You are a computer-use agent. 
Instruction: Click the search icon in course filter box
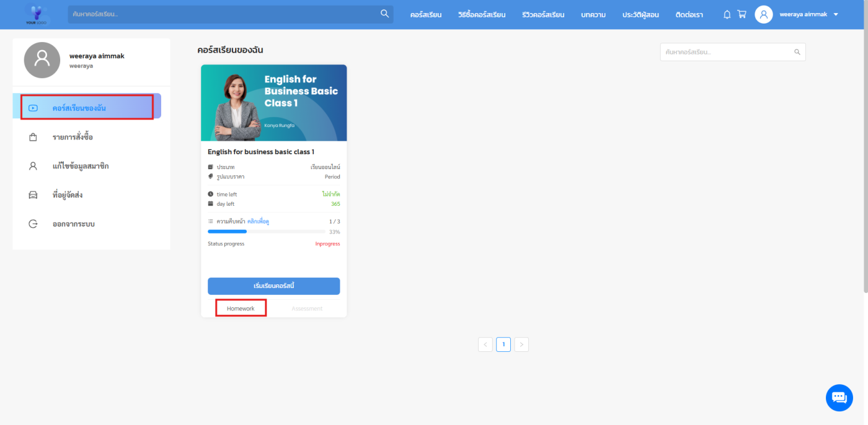(797, 52)
